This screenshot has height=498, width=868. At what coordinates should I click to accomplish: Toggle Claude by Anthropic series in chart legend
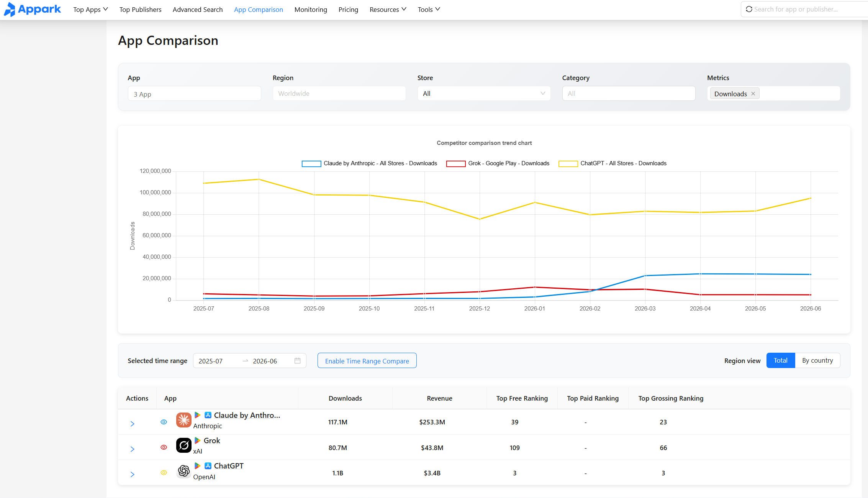tap(369, 163)
